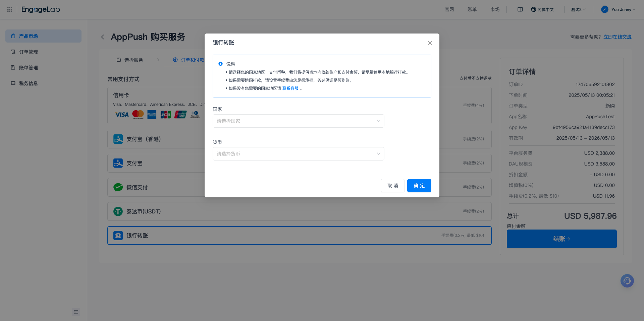Click the EngageLab logo

pyautogui.click(x=41, y=9)
